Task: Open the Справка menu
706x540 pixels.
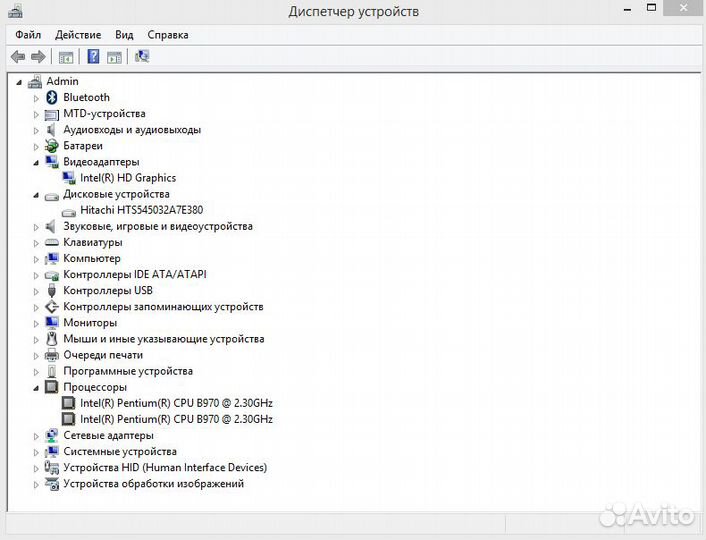Action: tap(168, 35)
